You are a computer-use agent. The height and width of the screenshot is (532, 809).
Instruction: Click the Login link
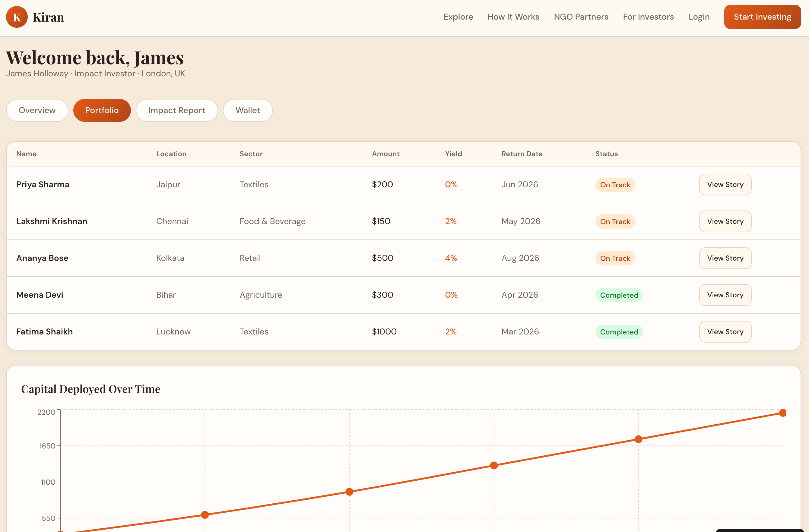click(699, 17)
